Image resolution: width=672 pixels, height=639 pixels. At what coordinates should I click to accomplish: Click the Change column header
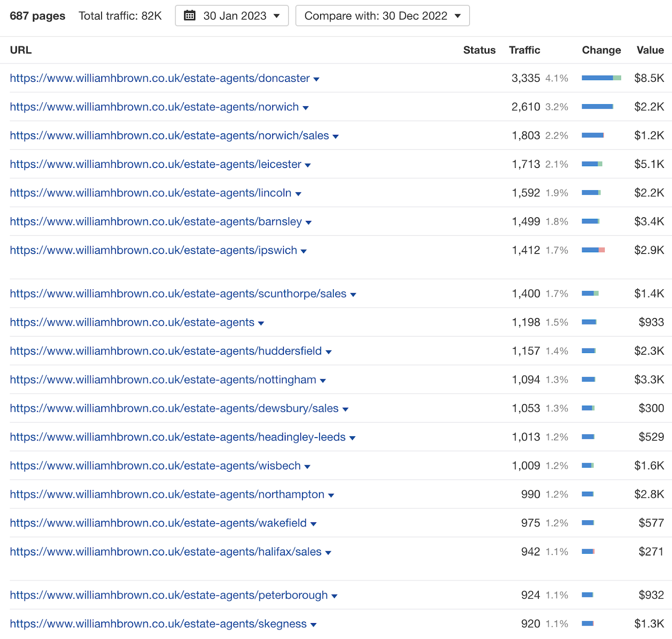[x=601, y=50]
